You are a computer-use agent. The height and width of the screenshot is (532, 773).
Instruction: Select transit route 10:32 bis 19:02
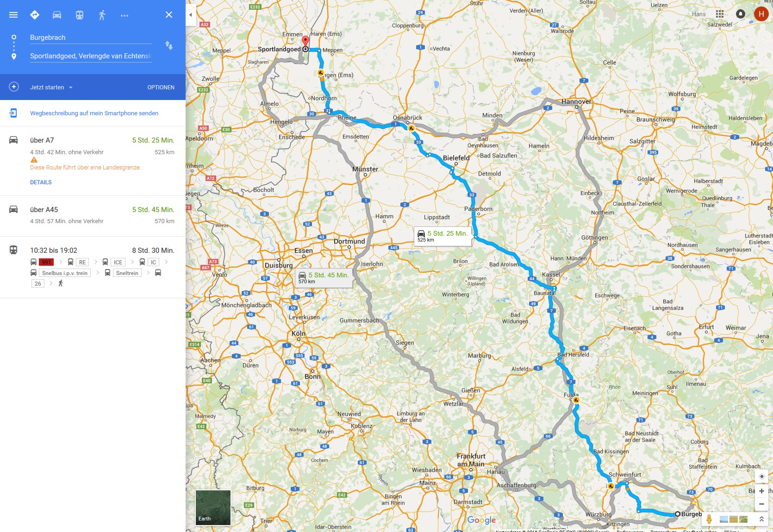point(93,267)
